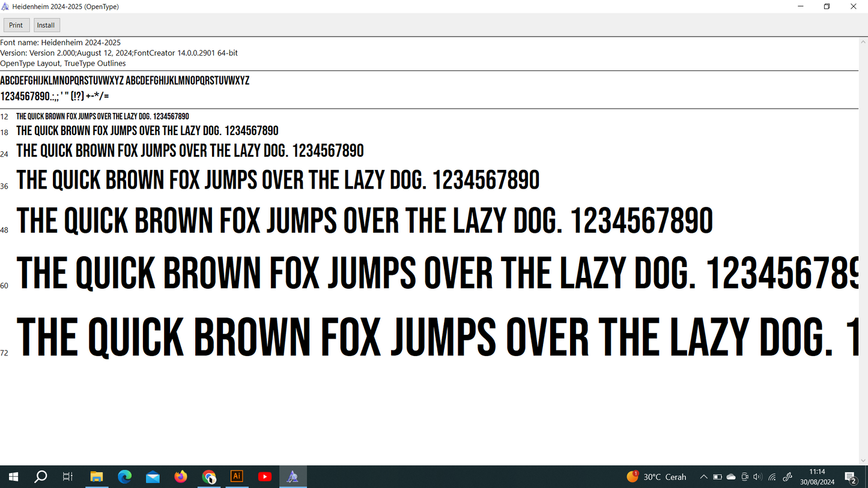868x488 pixels.
Task: Open Task View from the taskbar
Action: (68, 477)
